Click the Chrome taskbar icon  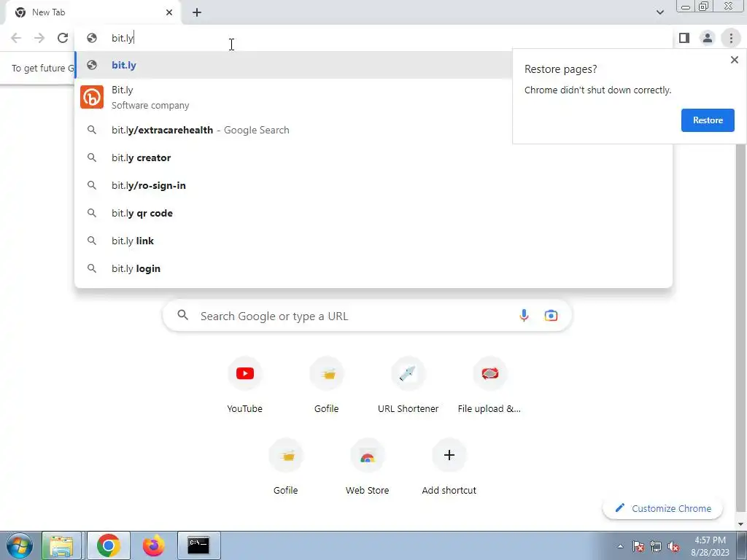(109, 545)
